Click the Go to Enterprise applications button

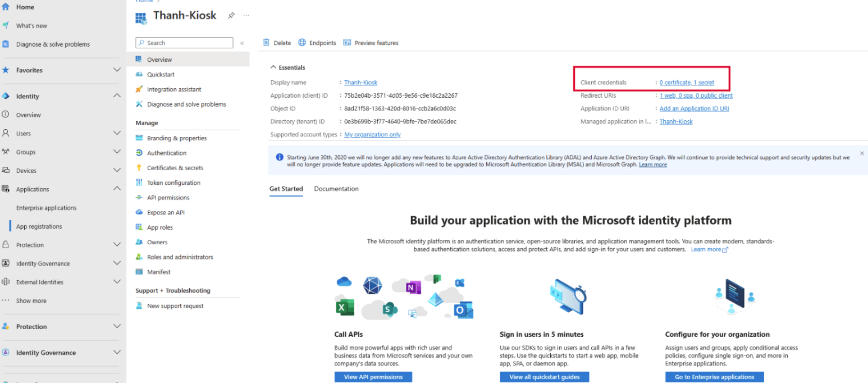(715, 377)
